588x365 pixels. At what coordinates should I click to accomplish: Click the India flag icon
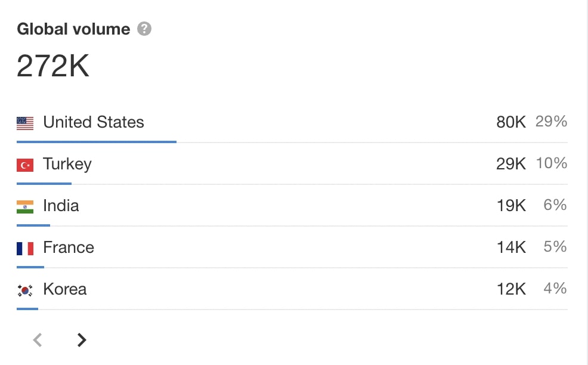(x=25, y=207)
